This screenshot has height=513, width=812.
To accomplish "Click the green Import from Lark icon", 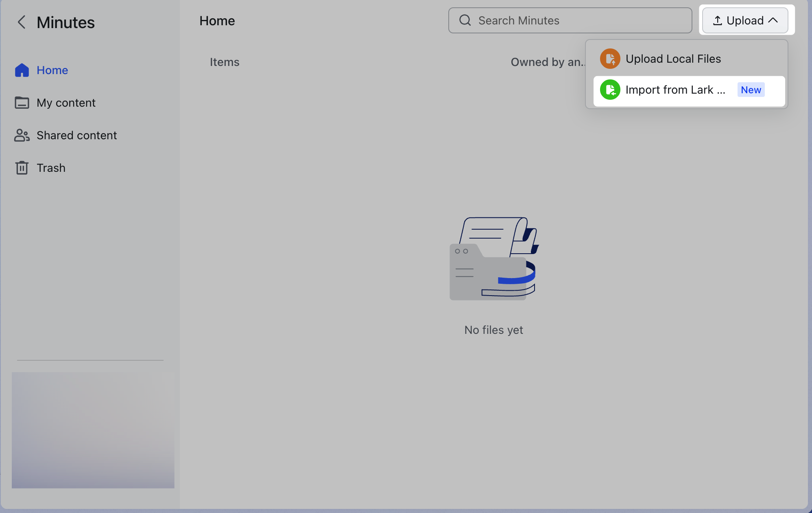I will [x=610, y=90].
